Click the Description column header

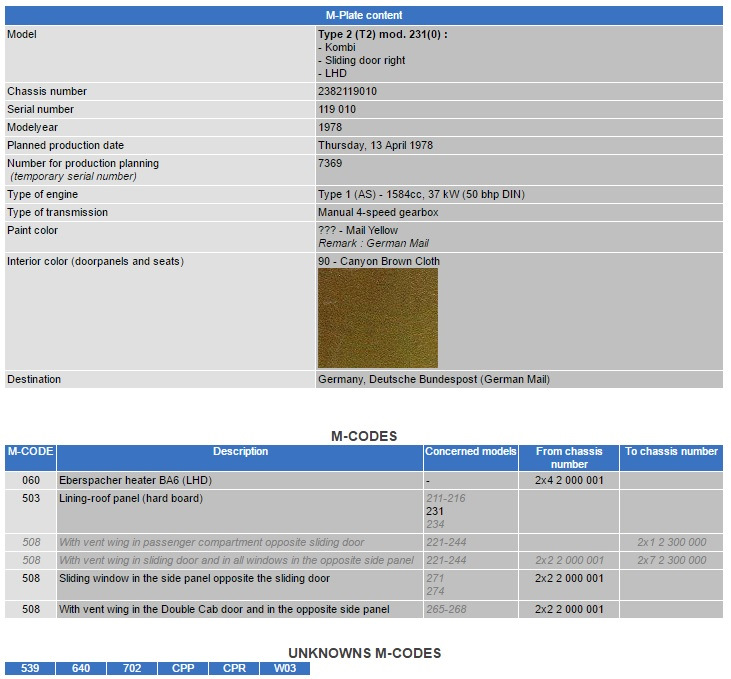(x=240, y=458)
